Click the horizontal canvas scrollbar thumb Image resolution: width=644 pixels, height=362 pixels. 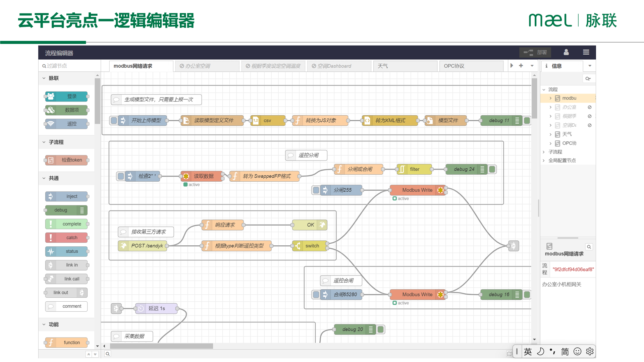coord(161,346)
